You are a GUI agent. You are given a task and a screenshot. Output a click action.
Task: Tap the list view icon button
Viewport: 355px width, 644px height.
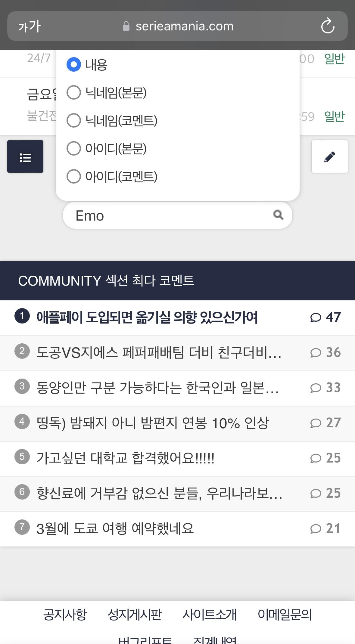click(x=25, y=156)
